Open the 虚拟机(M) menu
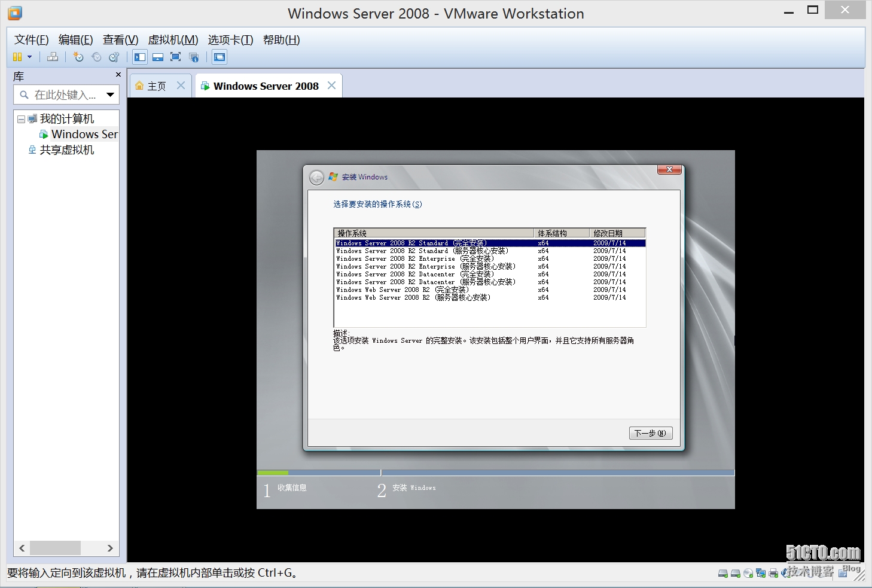Image resolution: width=872 pixels, height=588 pixels. coord(173,40)
